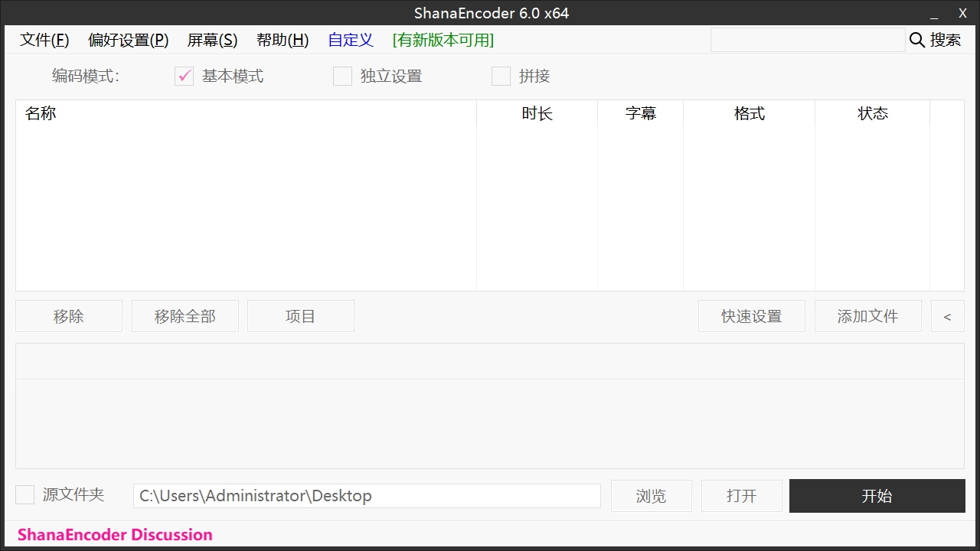Start encoding with the 开始 button
This screenshot has height=551, width=980.
click(877, 496)
